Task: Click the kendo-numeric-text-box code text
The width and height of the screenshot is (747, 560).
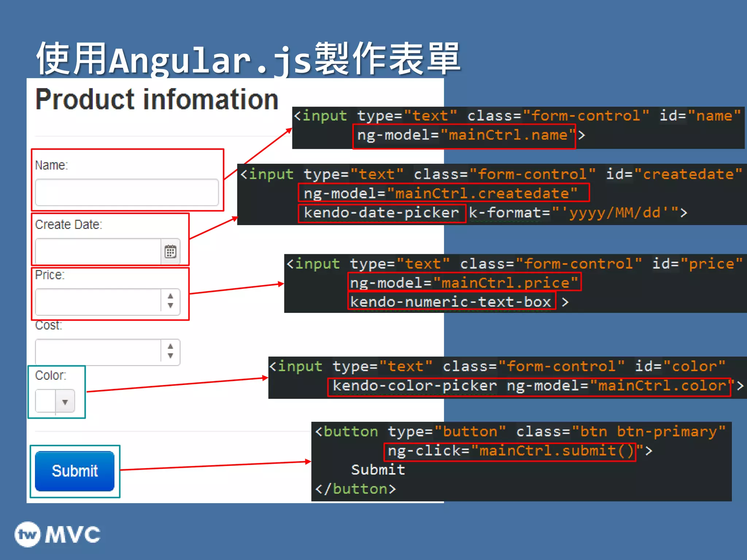Action: [x=450, y=302]
